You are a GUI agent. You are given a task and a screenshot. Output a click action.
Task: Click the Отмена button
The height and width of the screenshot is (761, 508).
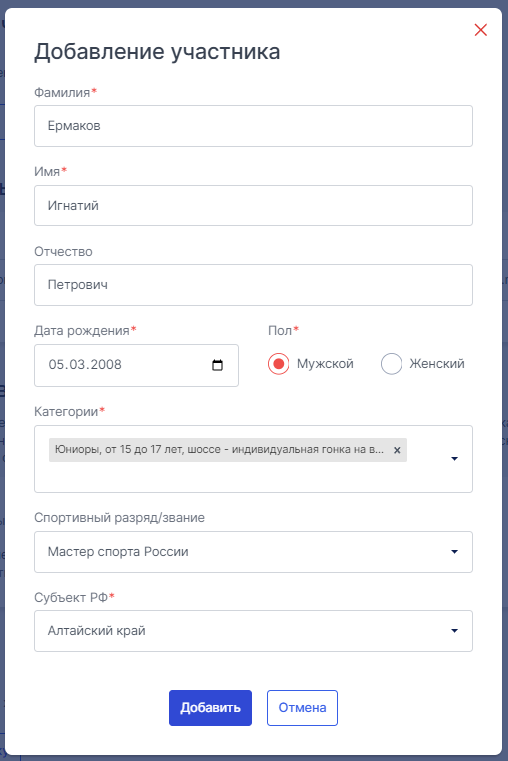pos(302,708)
